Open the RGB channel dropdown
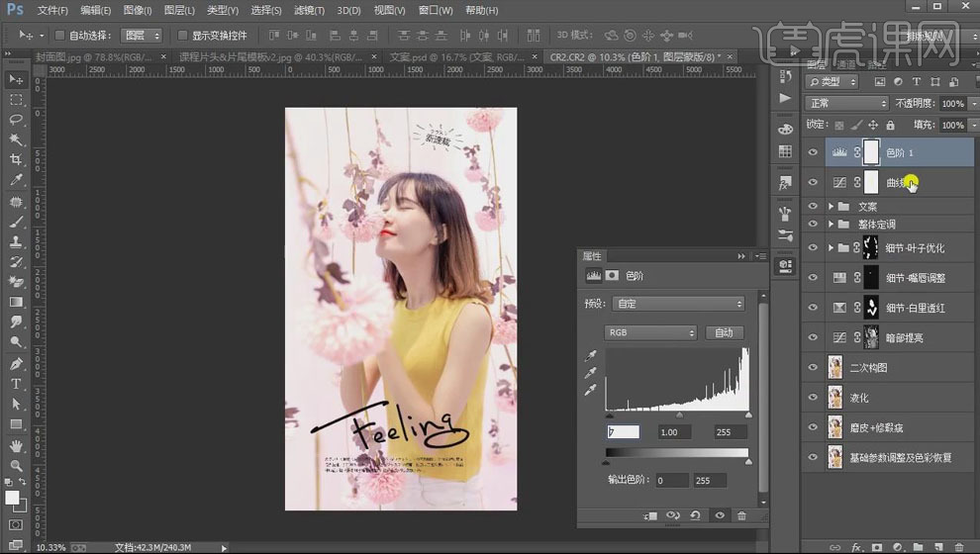The height and width of the screenshot is (554, 980). (650, 333)
